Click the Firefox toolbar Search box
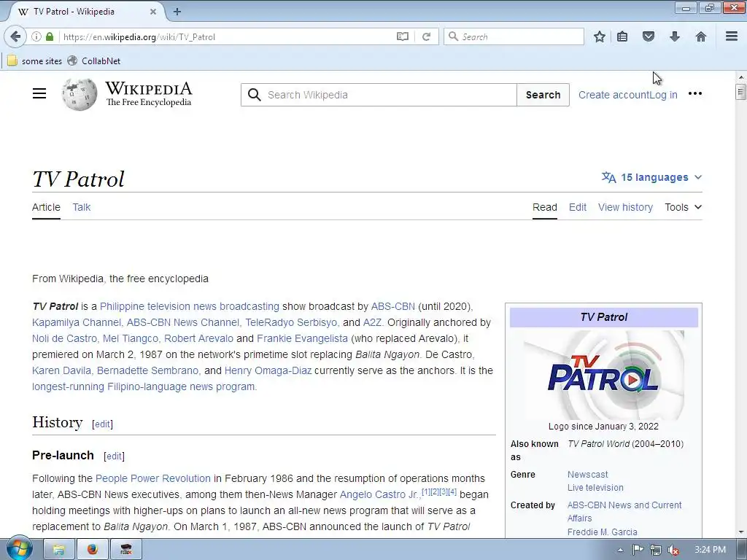The width and height of the screenshot is (747, 560). coord(514,36)
